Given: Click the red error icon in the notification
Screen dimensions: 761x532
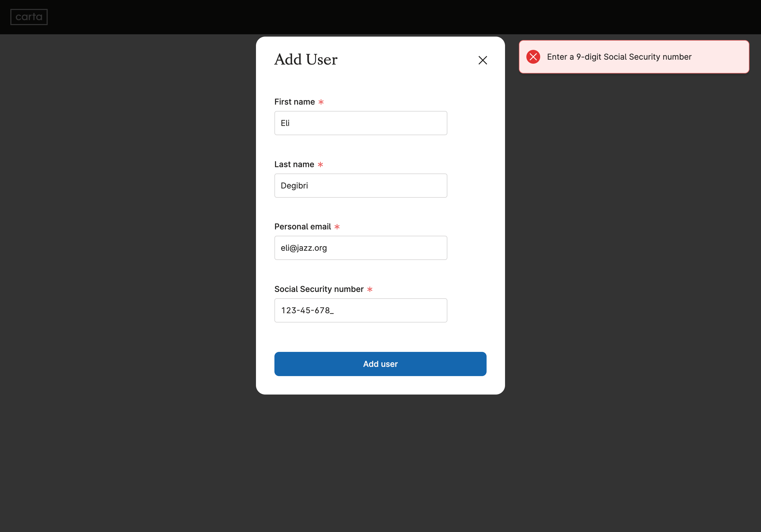Looking at the screenshot, I should (533, 57).
